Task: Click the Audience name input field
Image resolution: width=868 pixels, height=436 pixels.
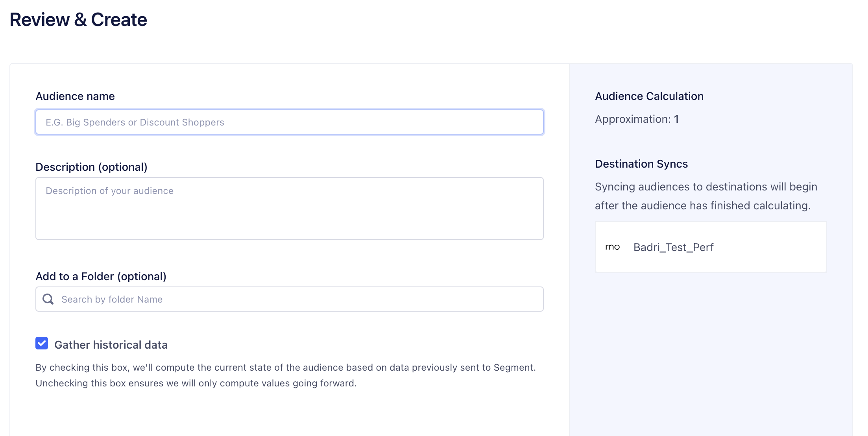Action: [x=289, y=122]
